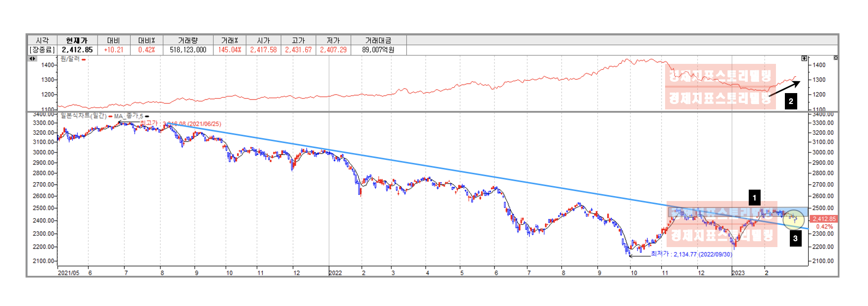The width and height of the screenshot is (868, 306).
Task: Click the 2023 year marker on date axis
Action: pyautogui.click(x=738, y=273)
